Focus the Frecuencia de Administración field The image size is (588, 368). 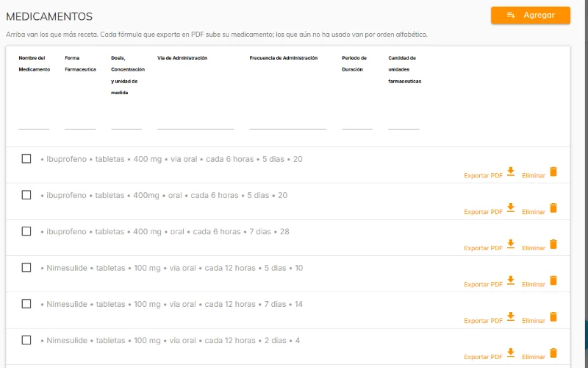pos(287,124)
